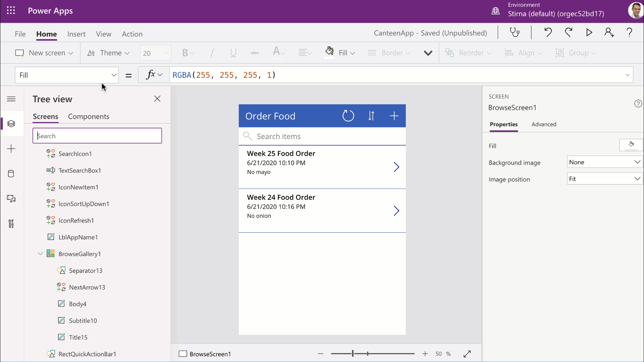Image resolution: width=644 pixels, height=362 pixels.
Task: Toggle strikethrough text formatting
Action: click(255, 53)
